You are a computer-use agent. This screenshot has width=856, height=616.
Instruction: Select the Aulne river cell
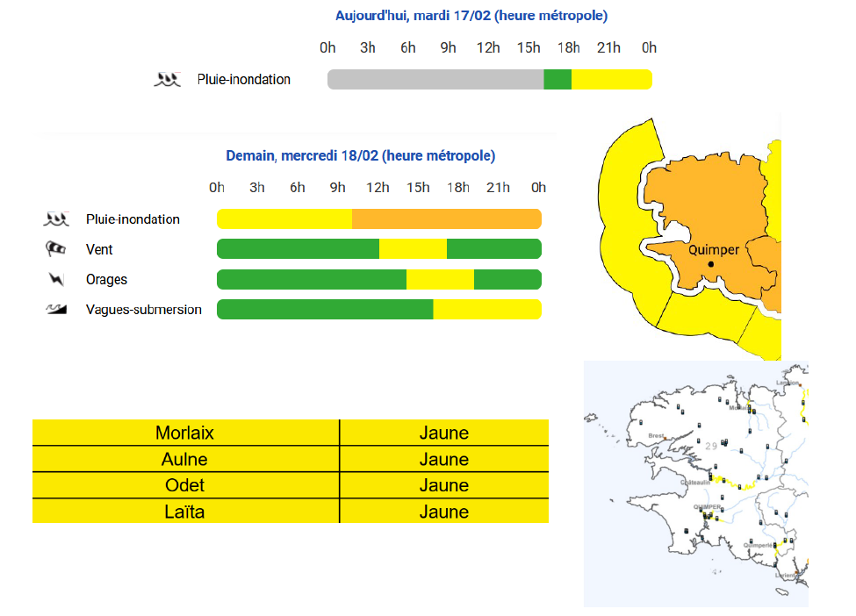(184, 459)
